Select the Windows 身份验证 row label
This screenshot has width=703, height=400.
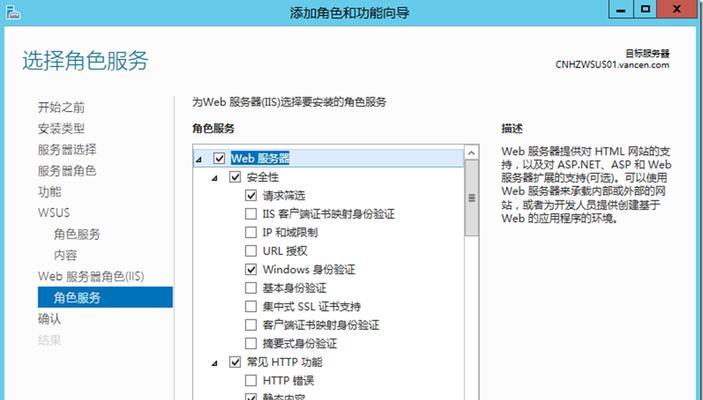tap(309, 270)
